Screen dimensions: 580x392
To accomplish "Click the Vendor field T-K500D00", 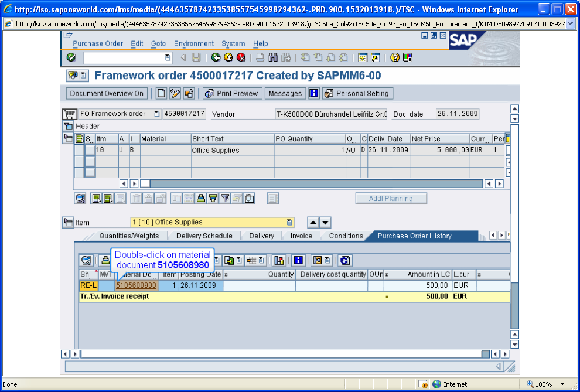I will [x=332, y=114].
